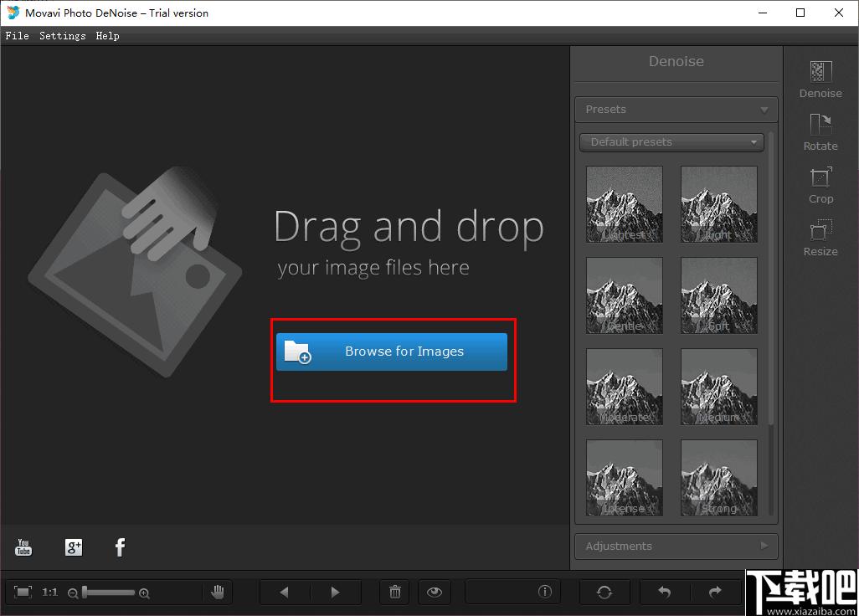Viewport: 859px width, 616px height.
Task: Open the Rotate tool
Action: [x=820, y=132]
